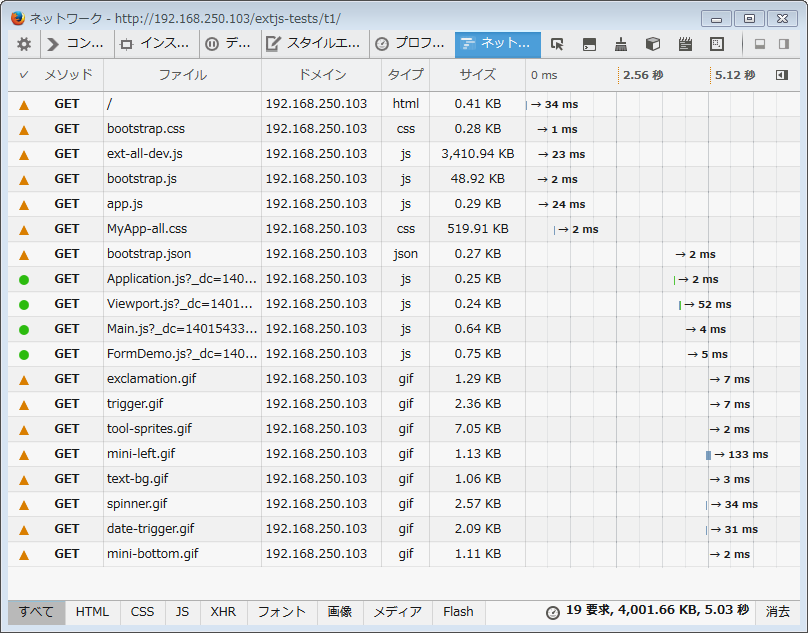
Task: Enable the 画像 (Images) filter
Action: [x=340, y=612]
